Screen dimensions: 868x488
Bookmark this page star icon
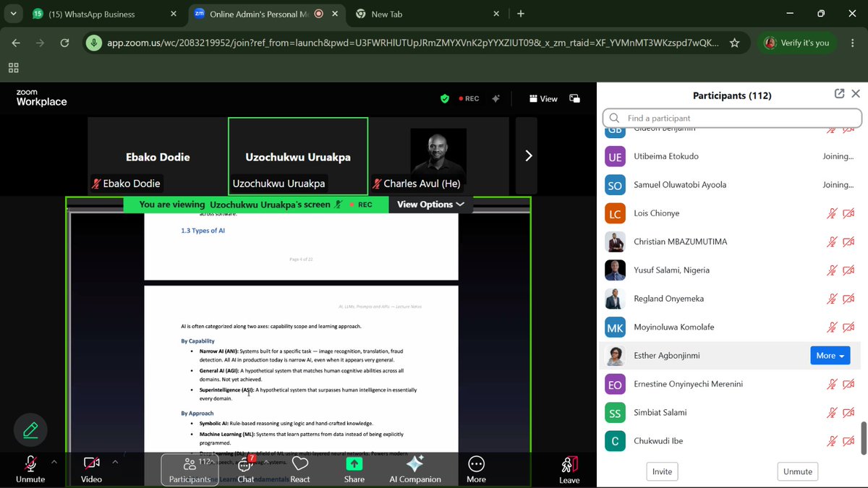coord(734,43)
